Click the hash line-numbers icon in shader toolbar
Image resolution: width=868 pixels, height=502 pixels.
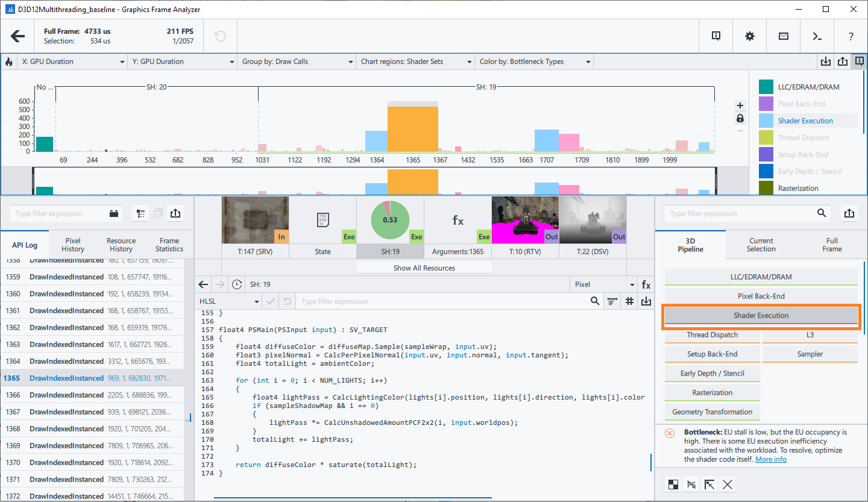[629, 301]
